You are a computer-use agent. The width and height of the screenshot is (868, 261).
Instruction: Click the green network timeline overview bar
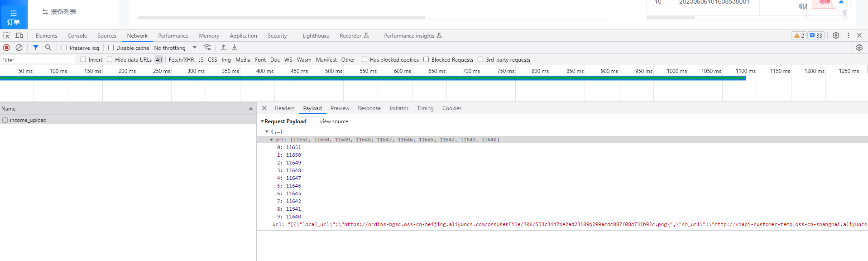point(373,78)
